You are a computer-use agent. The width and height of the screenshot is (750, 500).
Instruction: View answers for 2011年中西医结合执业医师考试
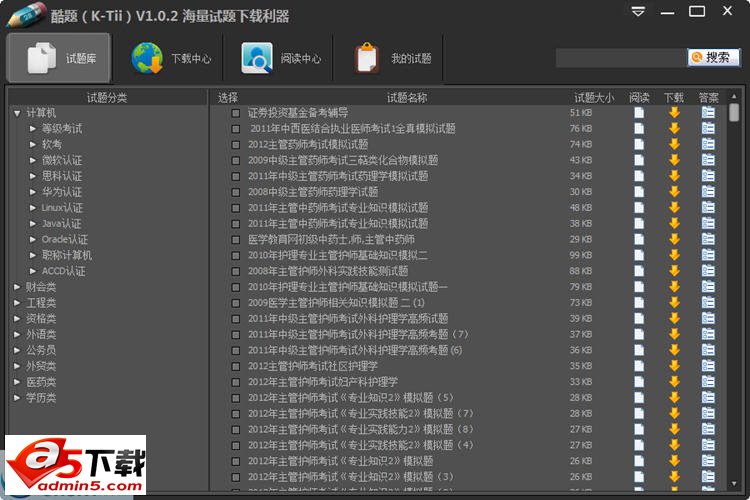(708, 129)
